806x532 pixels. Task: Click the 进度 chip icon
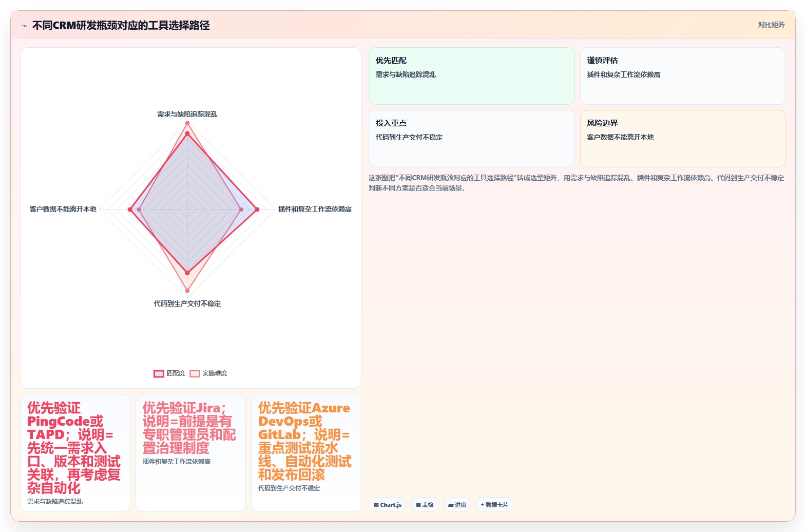451,505
